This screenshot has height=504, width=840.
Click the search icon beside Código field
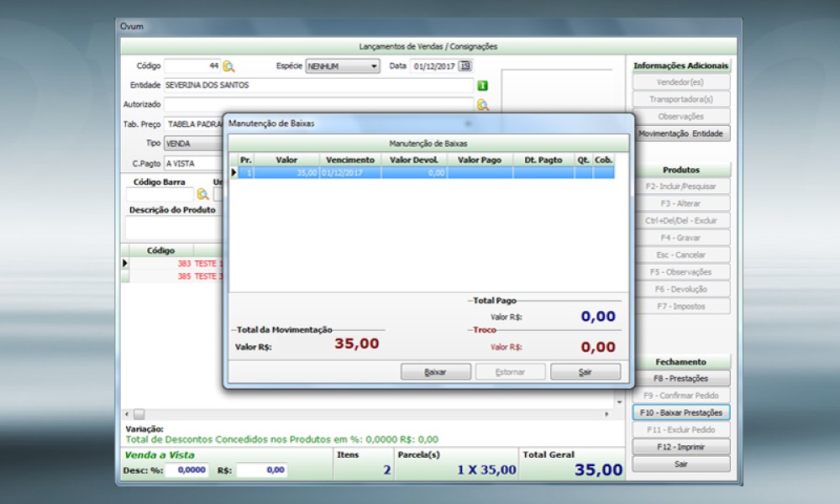tap(229, 66)
